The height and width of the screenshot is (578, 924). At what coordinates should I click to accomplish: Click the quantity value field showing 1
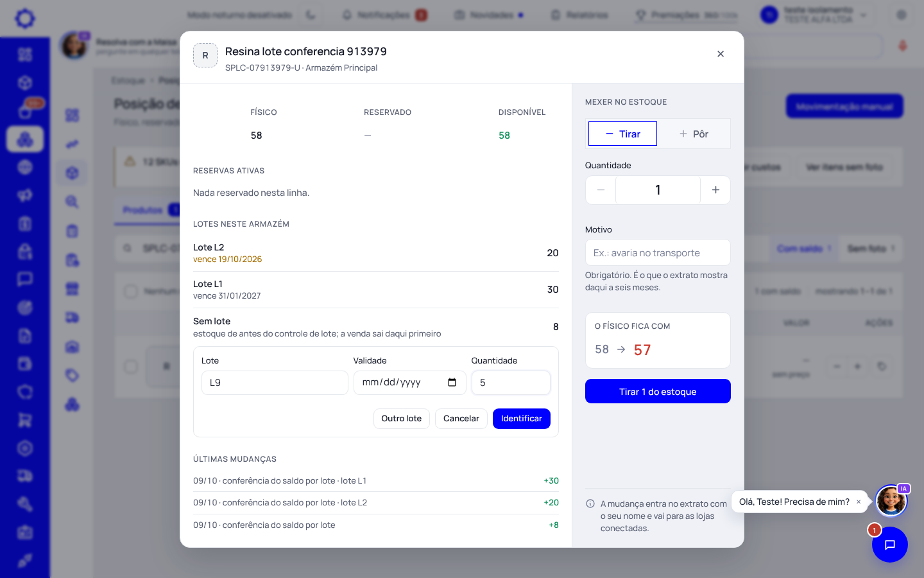[x=658, y=190]
